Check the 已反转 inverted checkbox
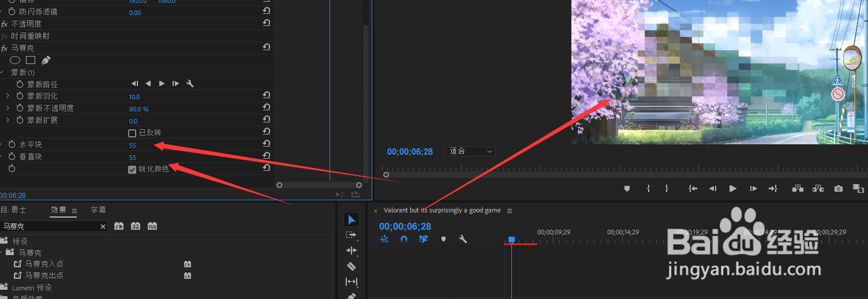Screen dimensions: 868x299 pyautogui.click(x=132, y=133)
